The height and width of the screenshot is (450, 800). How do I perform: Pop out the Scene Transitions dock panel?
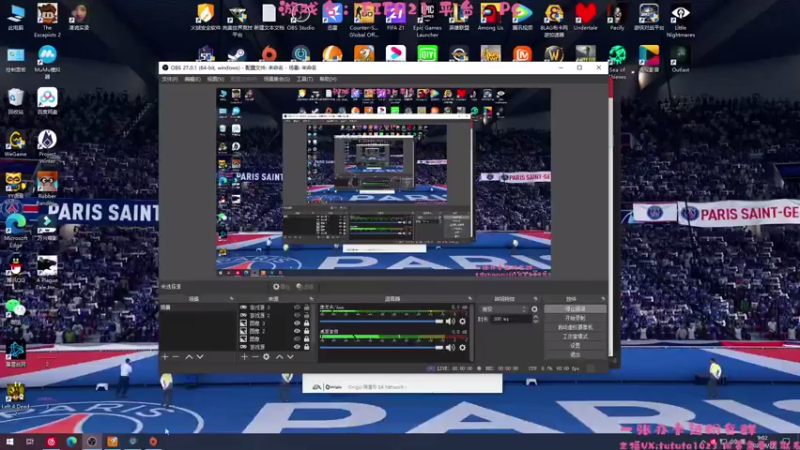pos(535,299)
